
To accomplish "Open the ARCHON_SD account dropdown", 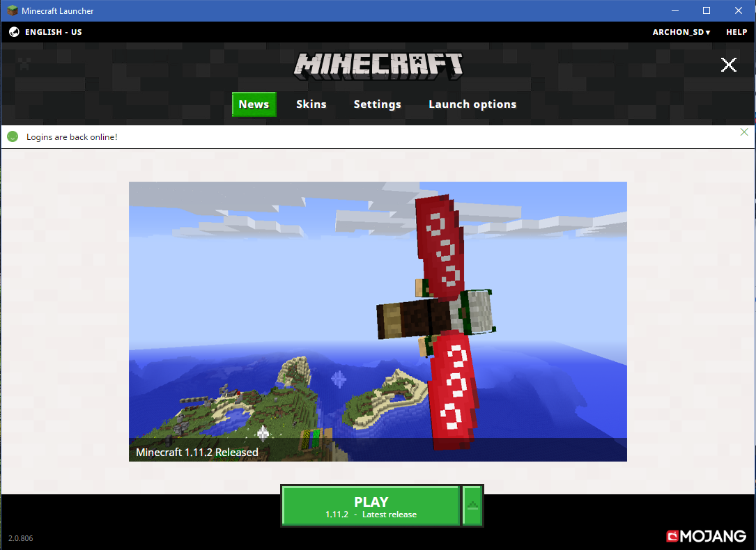I will point(681,32).
